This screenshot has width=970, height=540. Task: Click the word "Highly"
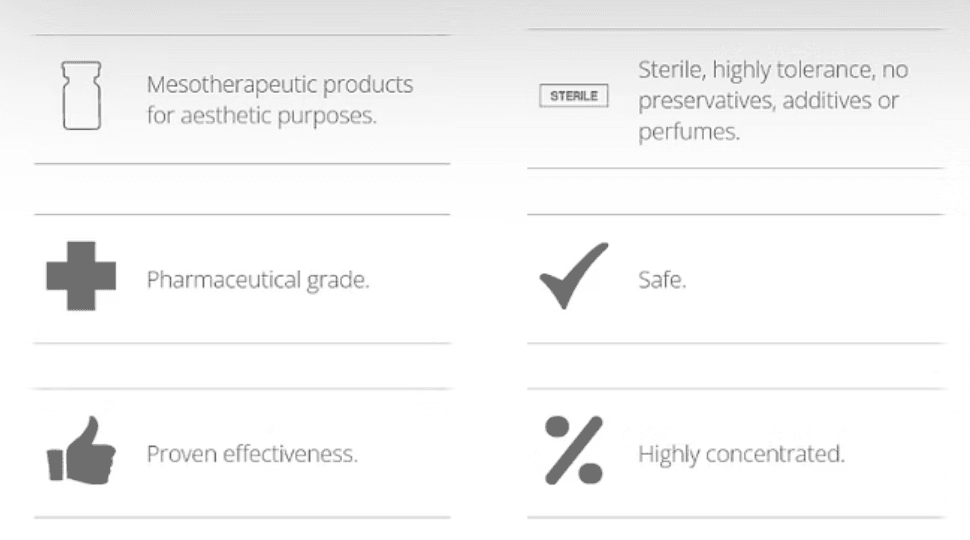pyautogui.click(x=669, y=454)
